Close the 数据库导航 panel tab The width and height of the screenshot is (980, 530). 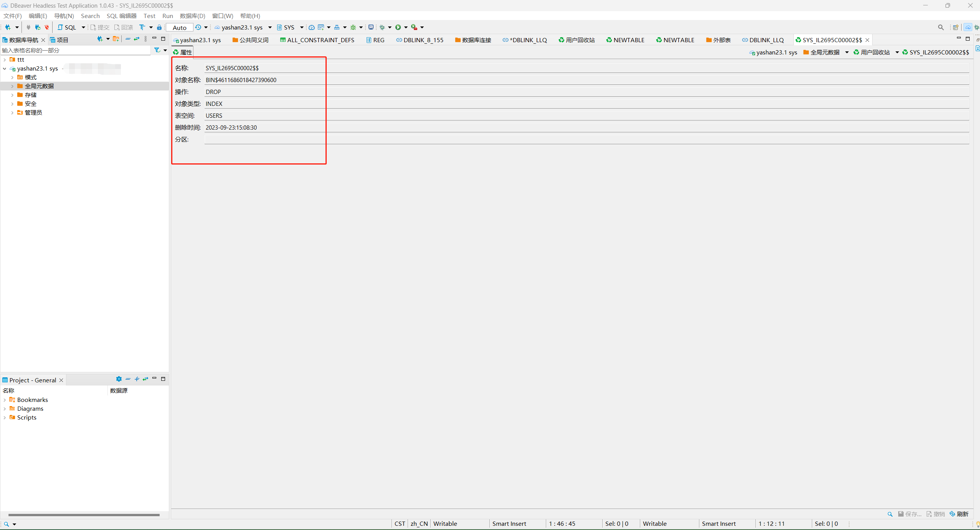43,40
